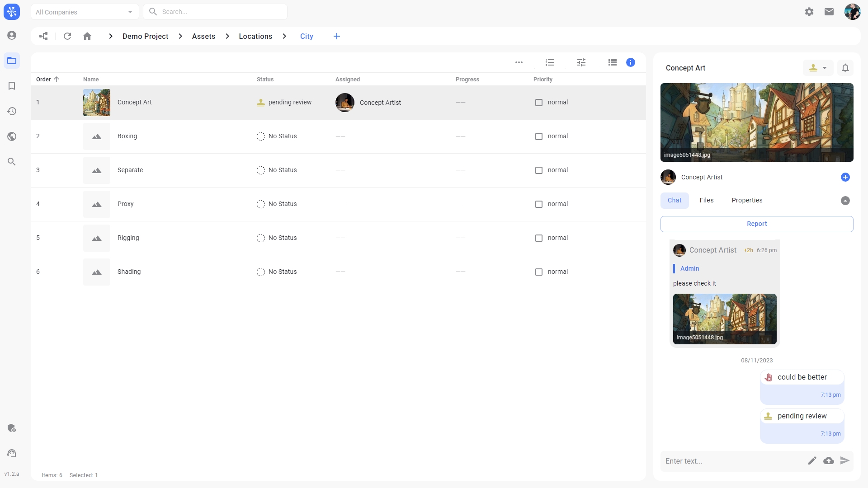868x488 pixels.
Task: Toggle priority checkbox for Rigging
Action: 539,238
